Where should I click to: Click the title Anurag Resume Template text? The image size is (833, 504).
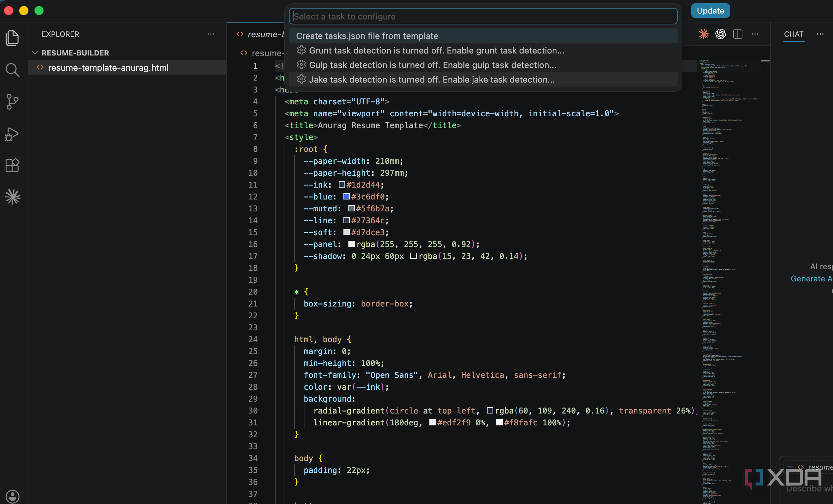[370, 125]
